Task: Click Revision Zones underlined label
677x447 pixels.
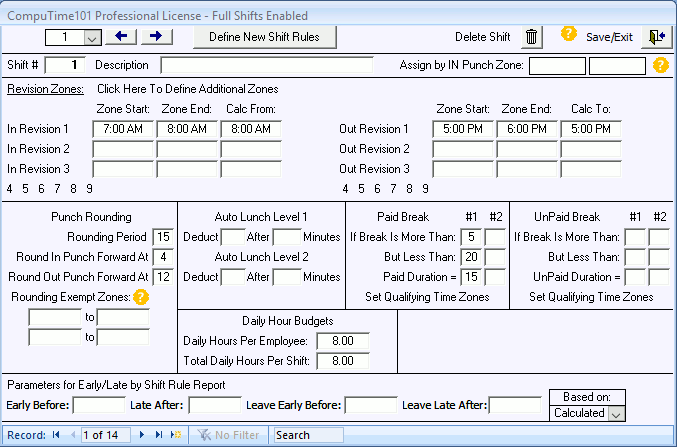Action: point(45,89)
